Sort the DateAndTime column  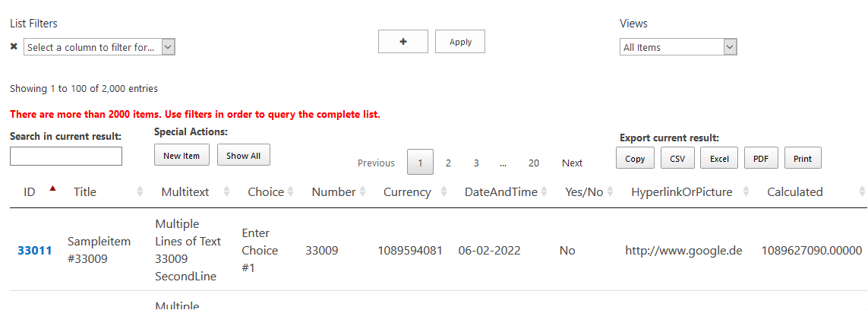[x=544, y=192]
